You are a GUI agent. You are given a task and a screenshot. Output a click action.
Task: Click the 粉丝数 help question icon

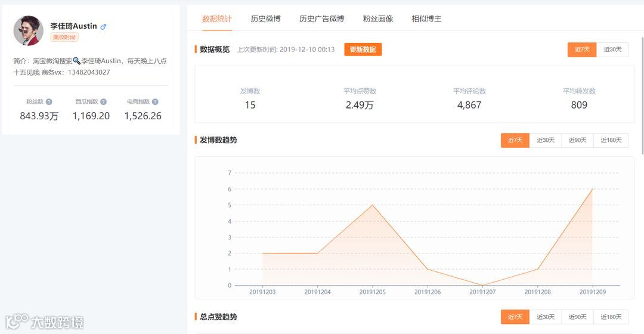[49, 102]
